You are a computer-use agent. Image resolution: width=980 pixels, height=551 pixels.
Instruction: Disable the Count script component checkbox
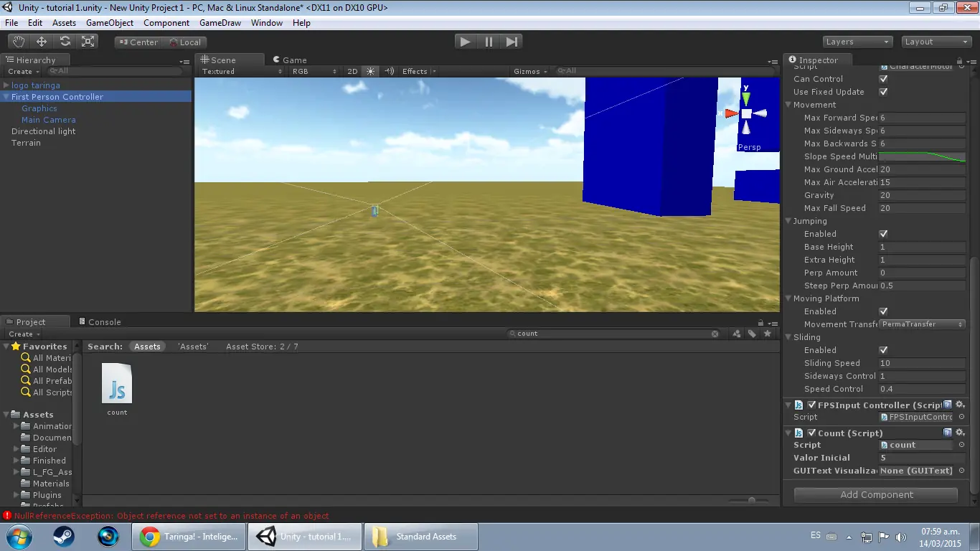[811, 433]
